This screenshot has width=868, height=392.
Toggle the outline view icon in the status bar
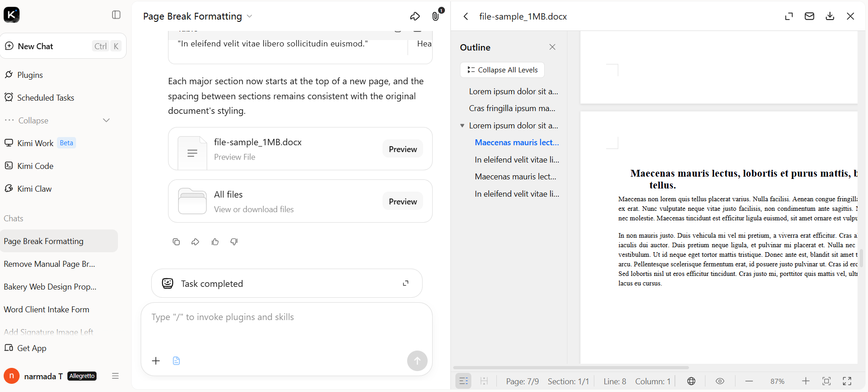[464, 381]
